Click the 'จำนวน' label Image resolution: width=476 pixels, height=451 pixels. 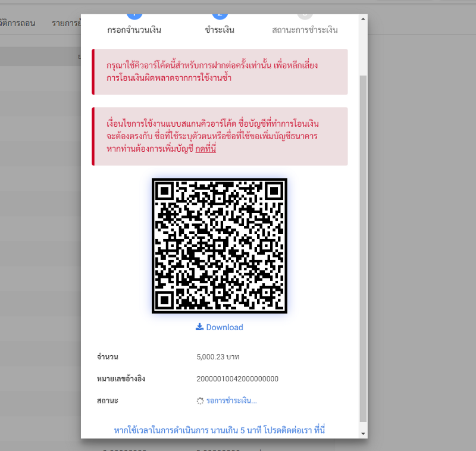pyautogui.click(x=108, y=357)
